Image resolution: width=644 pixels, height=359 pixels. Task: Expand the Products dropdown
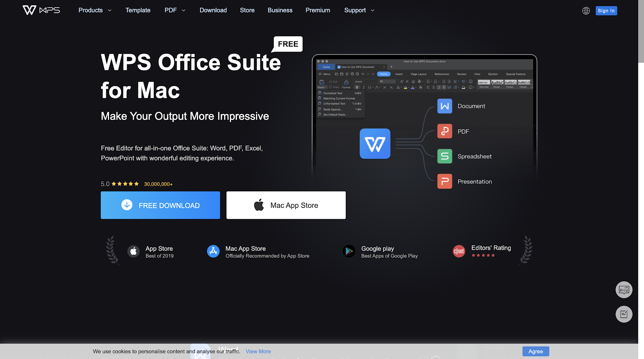pyautogui.click(x=95, y=10)
